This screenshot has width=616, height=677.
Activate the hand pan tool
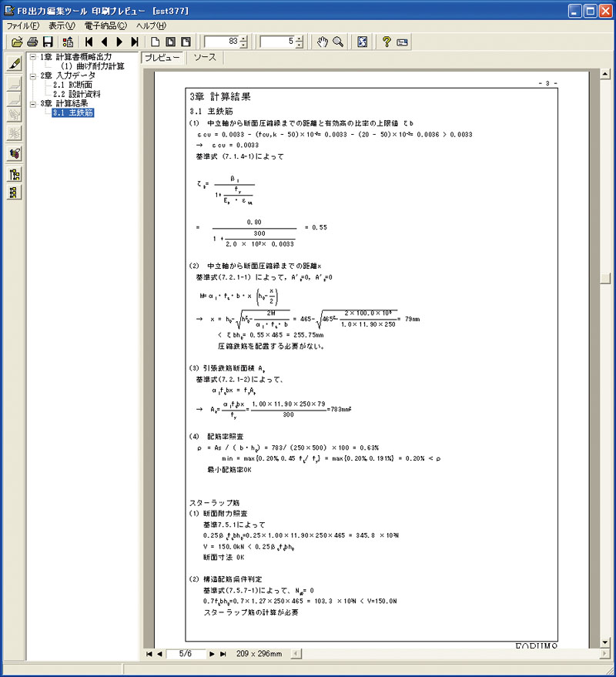coord(323,42)
